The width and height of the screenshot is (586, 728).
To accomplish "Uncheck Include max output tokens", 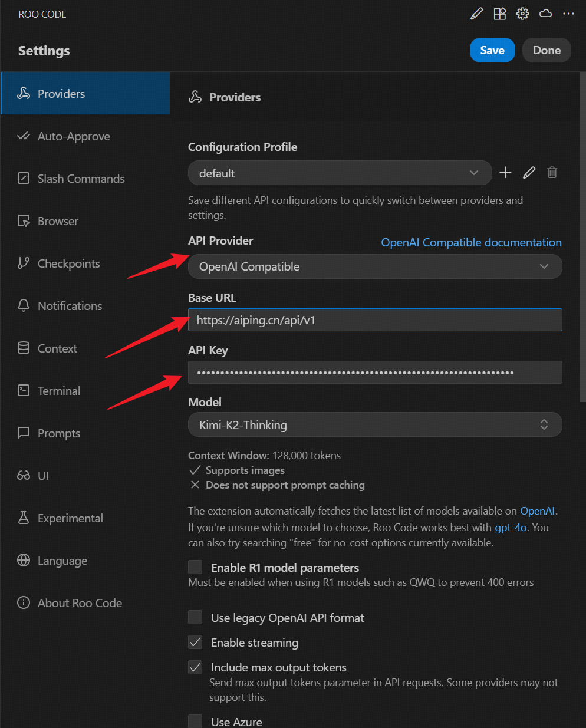I will click(195, 667).
